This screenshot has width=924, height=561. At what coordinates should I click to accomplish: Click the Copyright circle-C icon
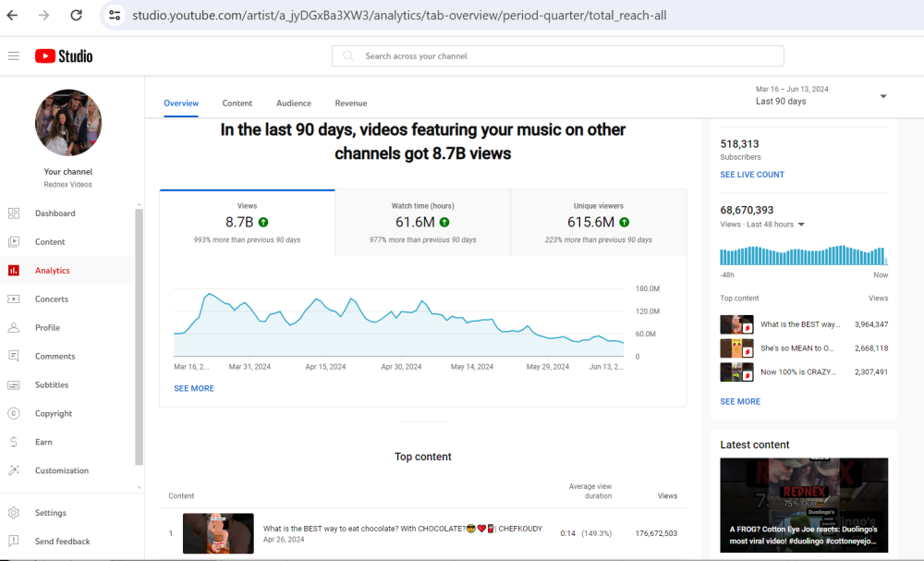tap(14, 413)
